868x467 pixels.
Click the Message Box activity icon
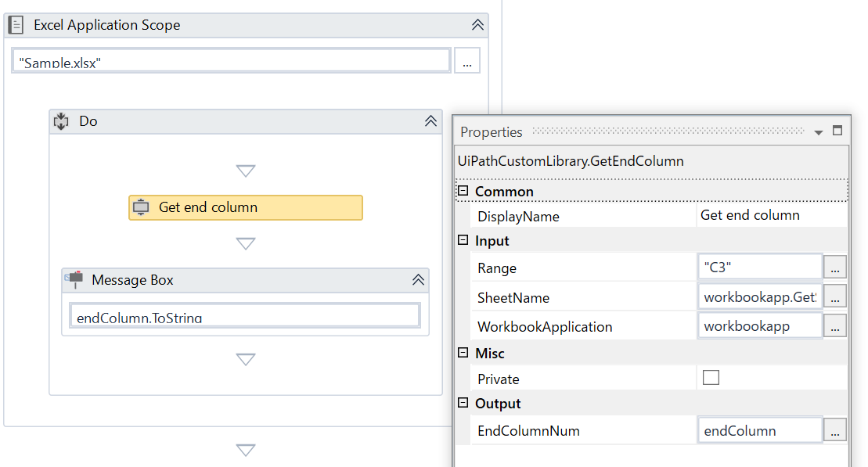(x=74, y=279)
